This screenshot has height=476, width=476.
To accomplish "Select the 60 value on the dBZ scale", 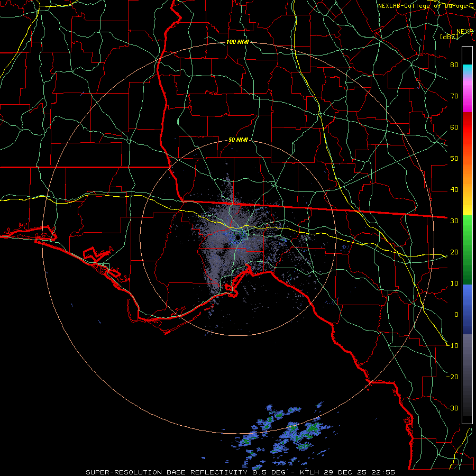I will (454, 127).
